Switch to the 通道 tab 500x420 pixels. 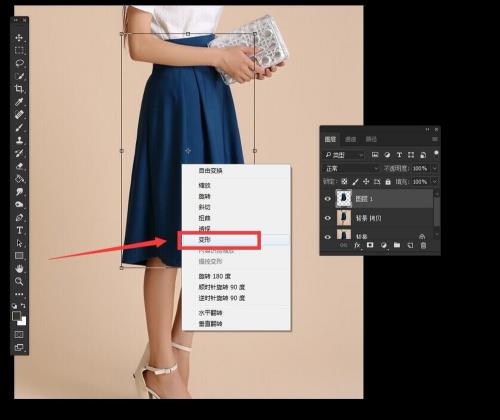350,139
